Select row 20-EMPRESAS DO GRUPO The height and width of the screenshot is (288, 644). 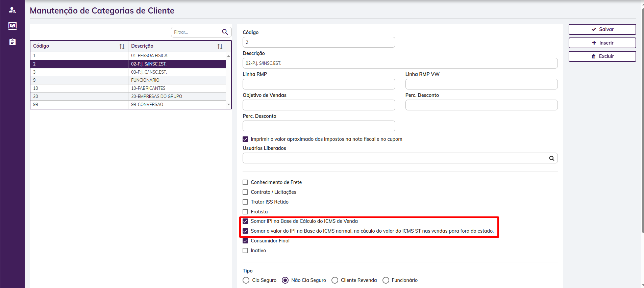click(128, 96)
